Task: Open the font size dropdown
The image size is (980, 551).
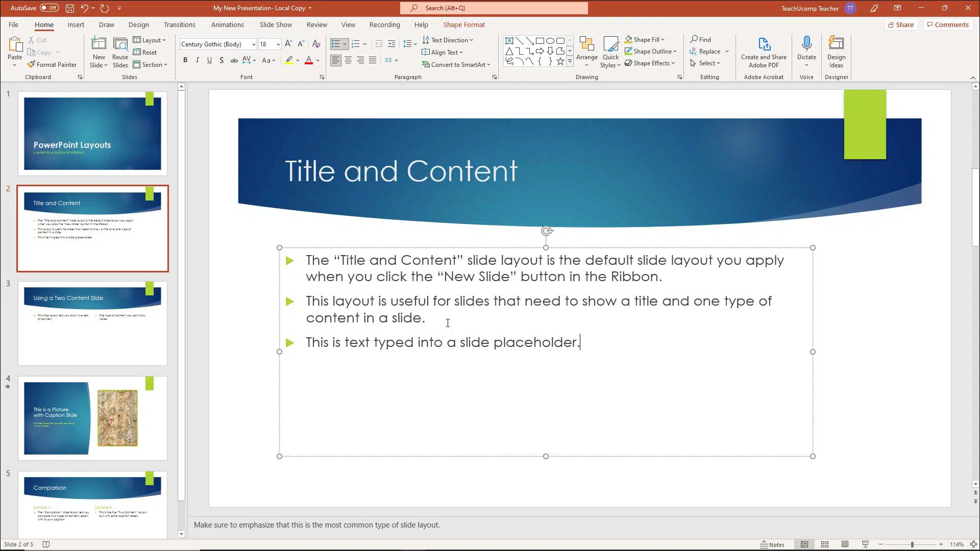Action: click(278, 44)
